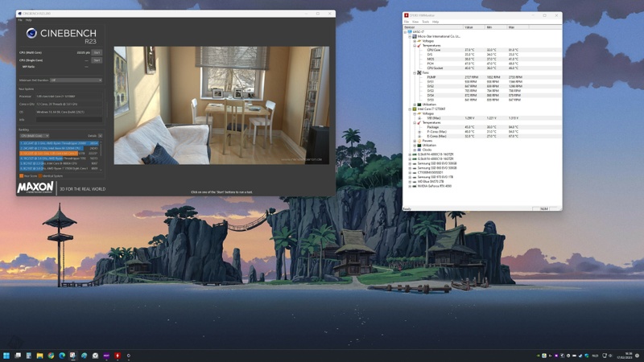
Task: Open the HWMonitor Help menu
Action: [x=436, y=22]
